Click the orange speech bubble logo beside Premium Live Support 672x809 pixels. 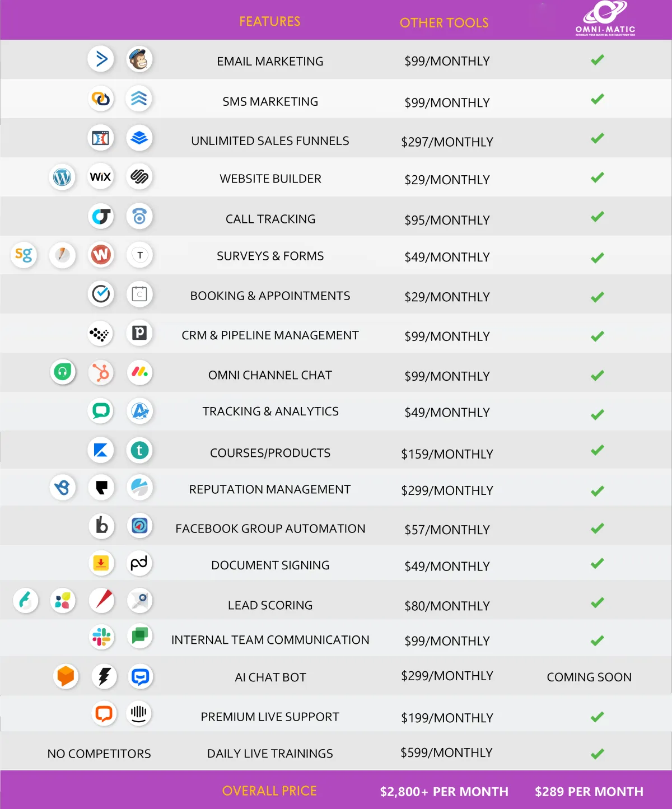pyautogui.click(x=104, y=713)
